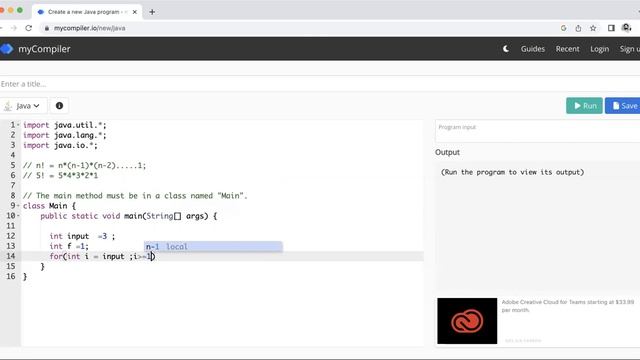The image size is (640, 360).
Task: Click code line 'int input =3 ;'
Action: click(82, 236)
